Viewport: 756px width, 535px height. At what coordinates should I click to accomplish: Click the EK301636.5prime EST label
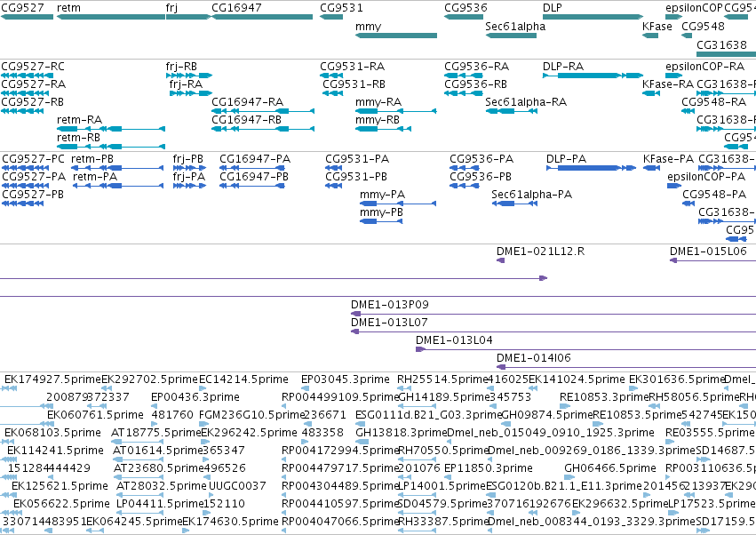677,379
